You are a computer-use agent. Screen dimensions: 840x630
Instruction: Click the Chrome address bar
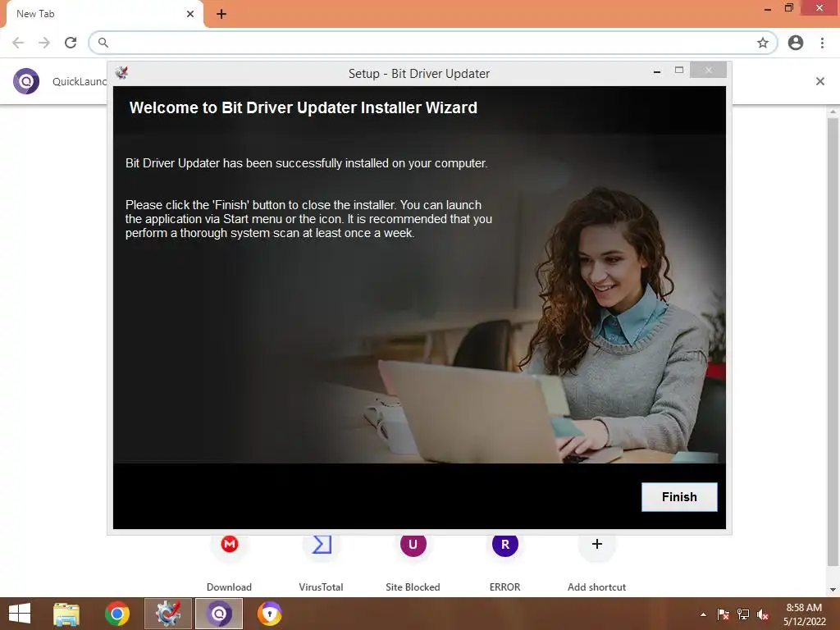click(x=433, y=43)
